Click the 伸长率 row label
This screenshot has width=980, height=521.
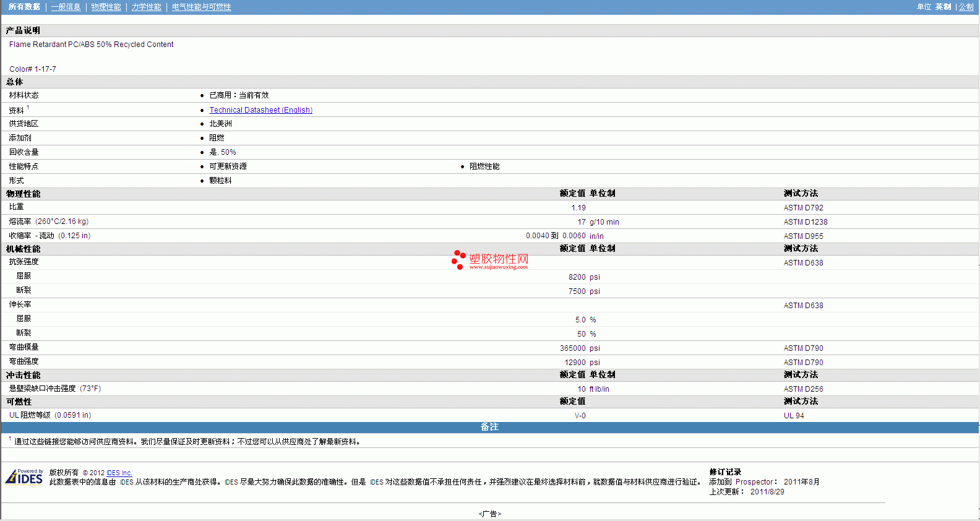click(20, 304)
